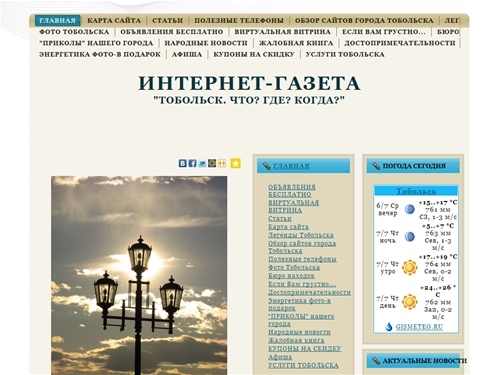Image resolution: width=500 pixels, height=375 pixels.
Task: Click the Gismeteo water drop icon
Action: coord(389,327)
